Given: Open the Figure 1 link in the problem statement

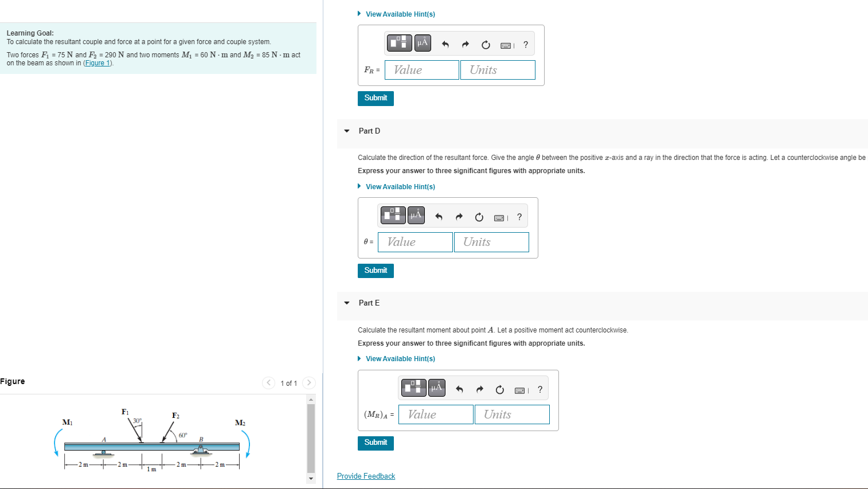Looking at the screenshot, I should [x=97, y=62].
